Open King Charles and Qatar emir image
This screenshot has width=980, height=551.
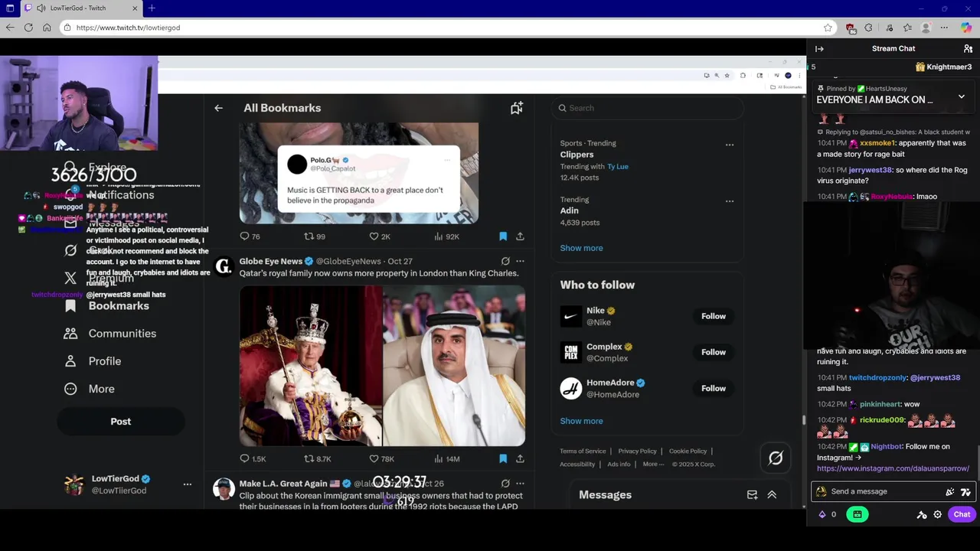tap(382, 366)
